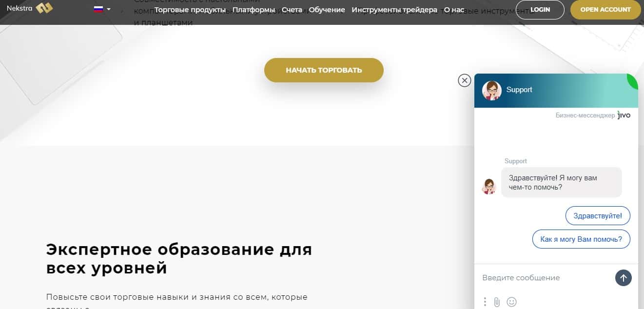Click the Jivo business messenger logo

click(624, 116)
